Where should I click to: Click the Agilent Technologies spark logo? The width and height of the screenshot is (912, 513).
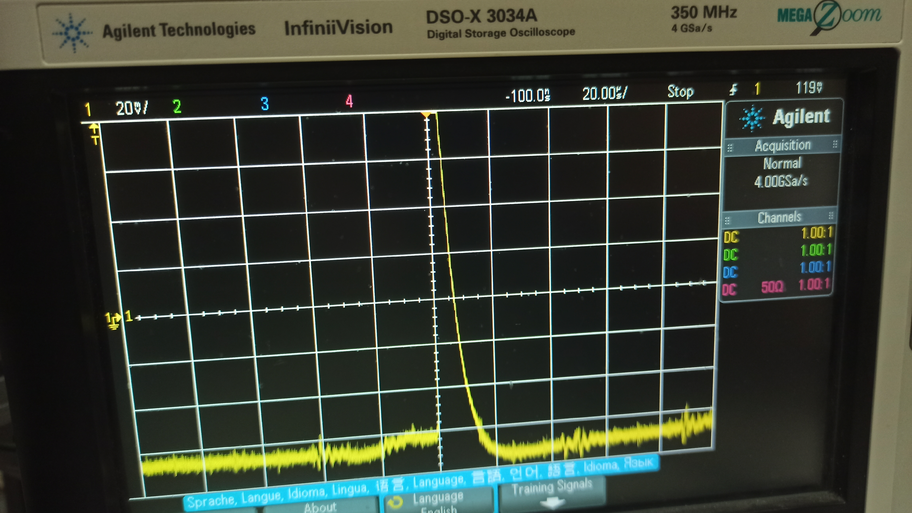(x=72, y=33)
